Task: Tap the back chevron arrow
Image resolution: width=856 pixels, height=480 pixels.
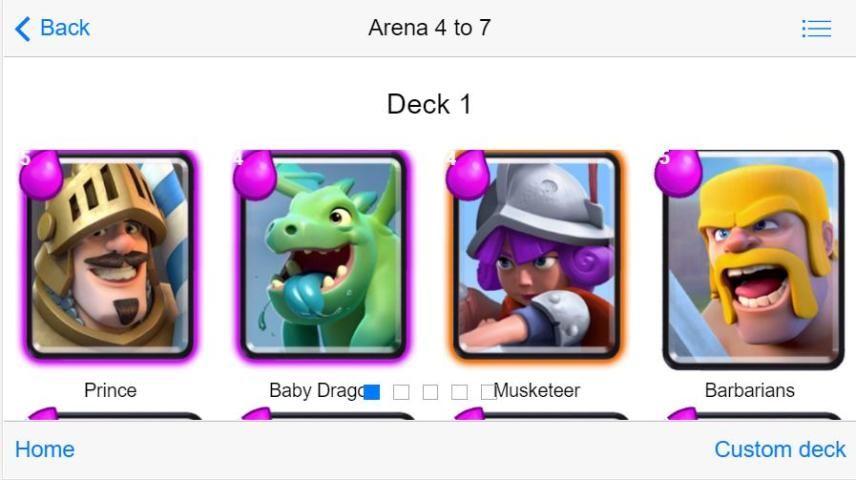Action: (23, 28)
